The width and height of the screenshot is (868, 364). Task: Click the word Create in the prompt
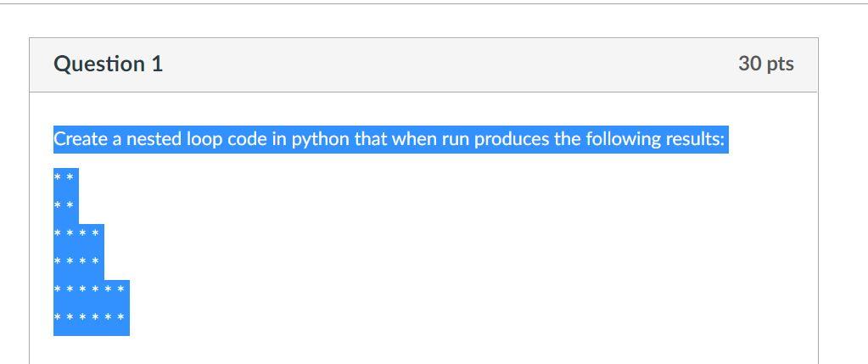click(x=81, y=139)
